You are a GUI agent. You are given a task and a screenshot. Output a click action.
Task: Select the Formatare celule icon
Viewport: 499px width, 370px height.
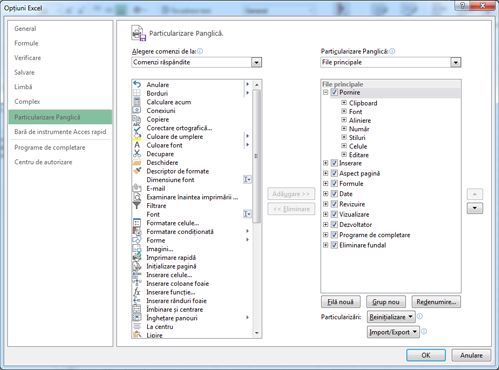(137, 223)
